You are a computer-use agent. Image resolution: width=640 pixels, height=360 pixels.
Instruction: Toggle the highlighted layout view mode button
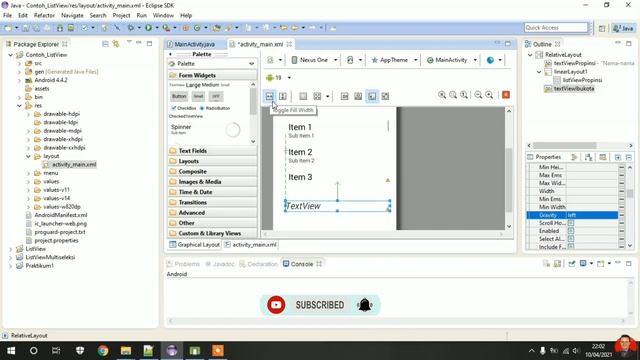pos(372,96)
